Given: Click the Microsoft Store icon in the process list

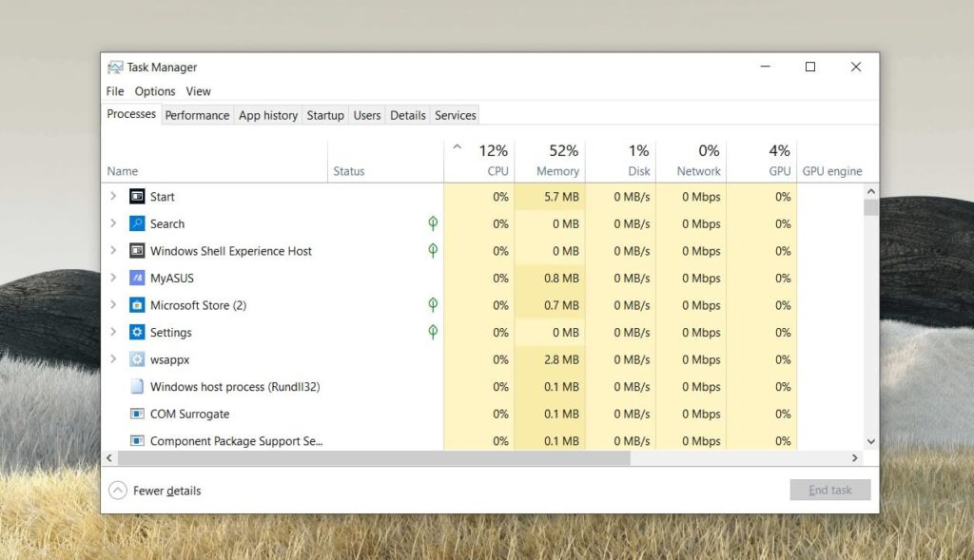Looking at the screenshot, I should click(134, 305).
